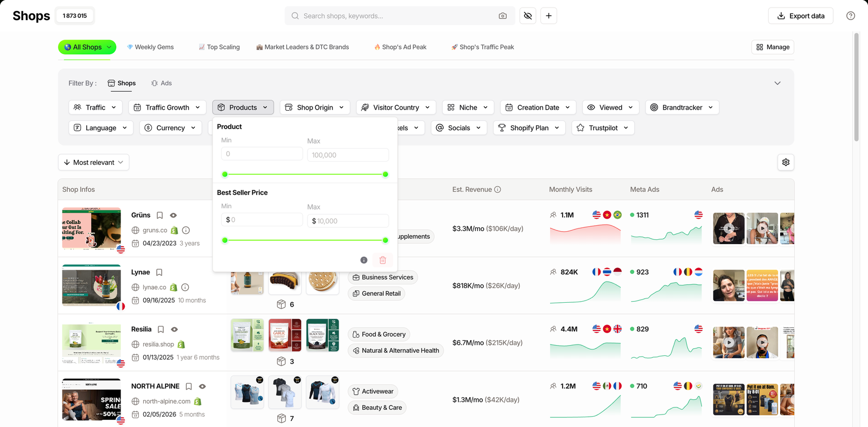Open table settings gear icon
Screen dimensions: 868x427
tap(786, 162)
